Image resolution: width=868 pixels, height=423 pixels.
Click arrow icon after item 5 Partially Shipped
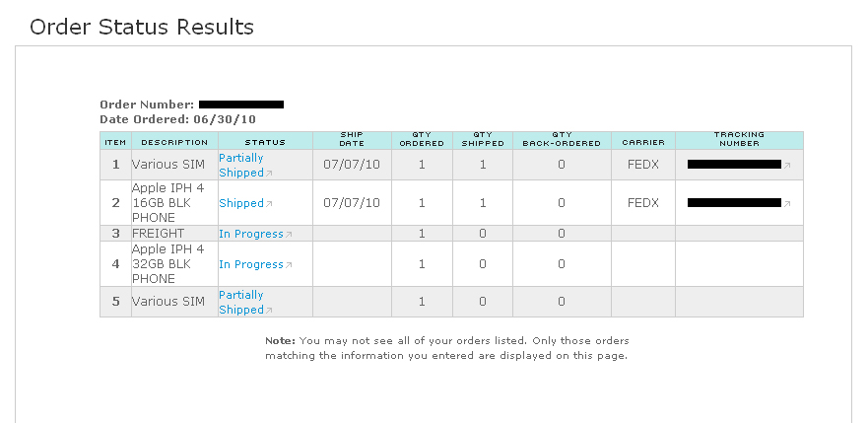click(269, 311)
